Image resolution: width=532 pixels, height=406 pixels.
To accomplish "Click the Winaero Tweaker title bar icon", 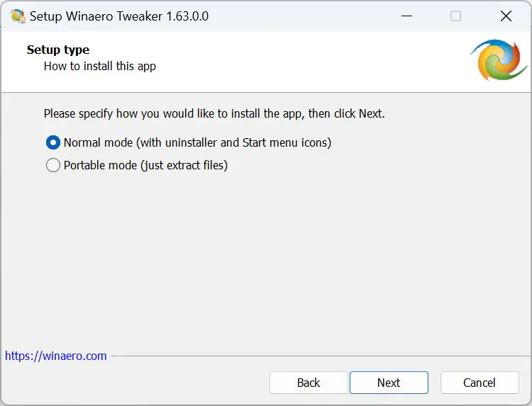I will coord(18,16).
